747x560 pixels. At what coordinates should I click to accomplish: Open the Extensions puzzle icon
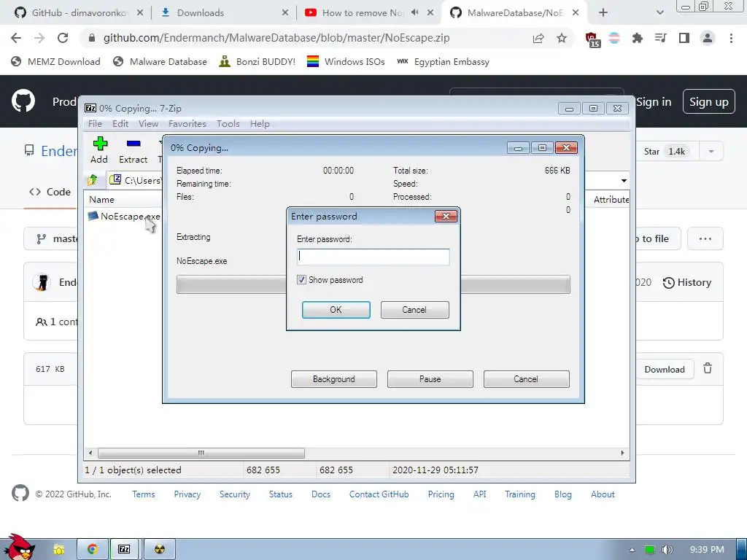point(638,38)
